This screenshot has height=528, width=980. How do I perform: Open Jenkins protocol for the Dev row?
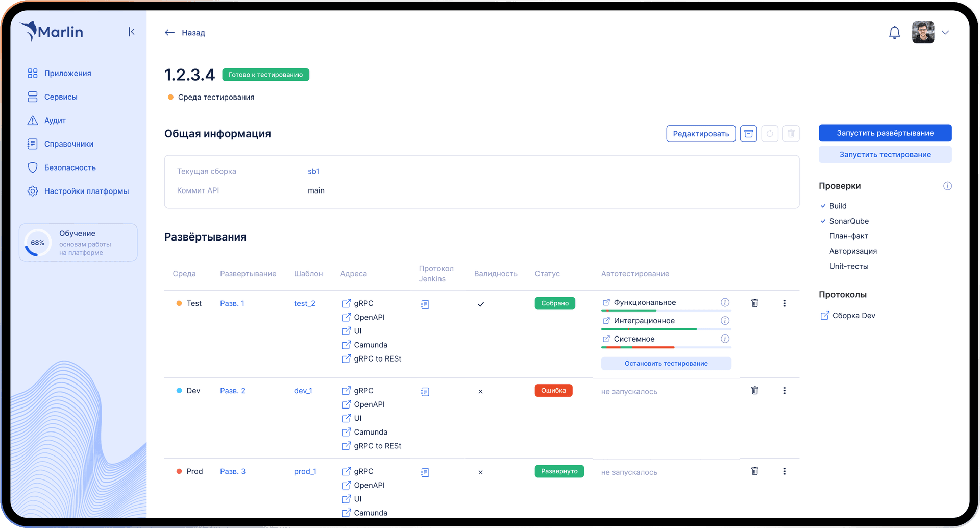(x=425, y=392)
